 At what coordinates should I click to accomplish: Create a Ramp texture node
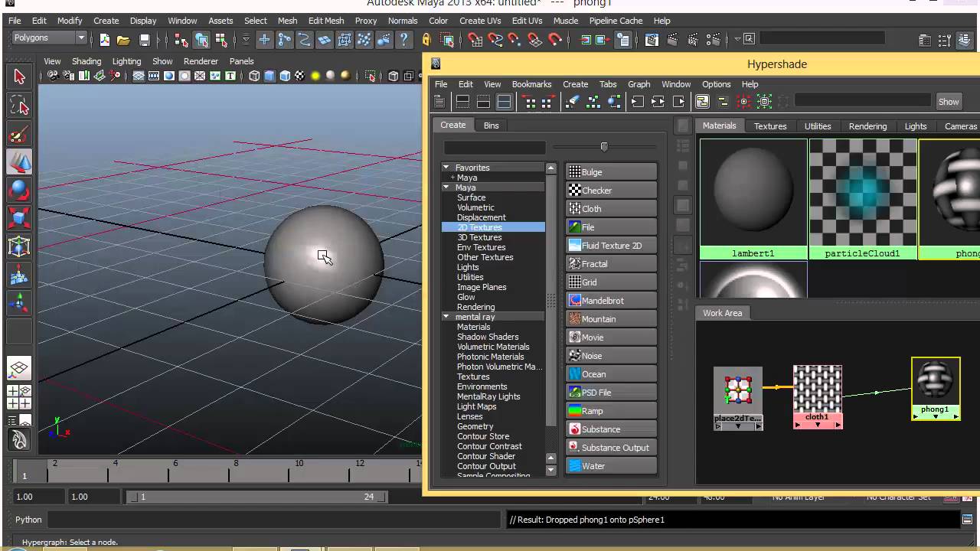611,411
